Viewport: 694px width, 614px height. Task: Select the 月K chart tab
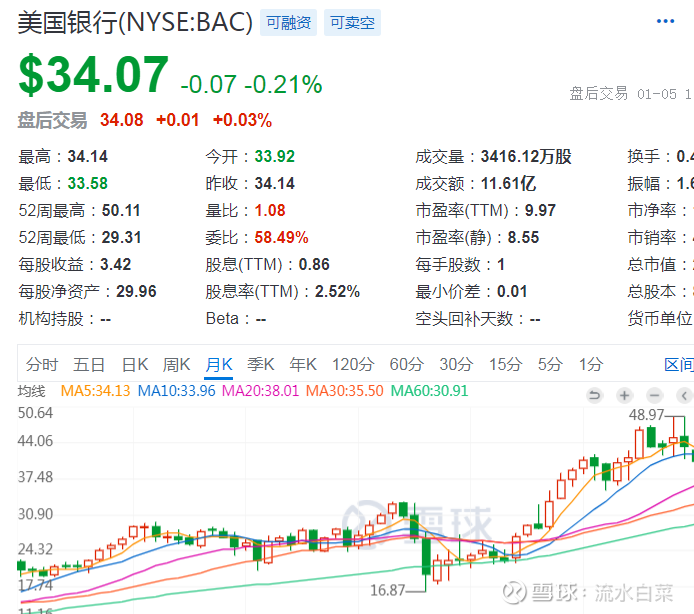tap(219, 365)
